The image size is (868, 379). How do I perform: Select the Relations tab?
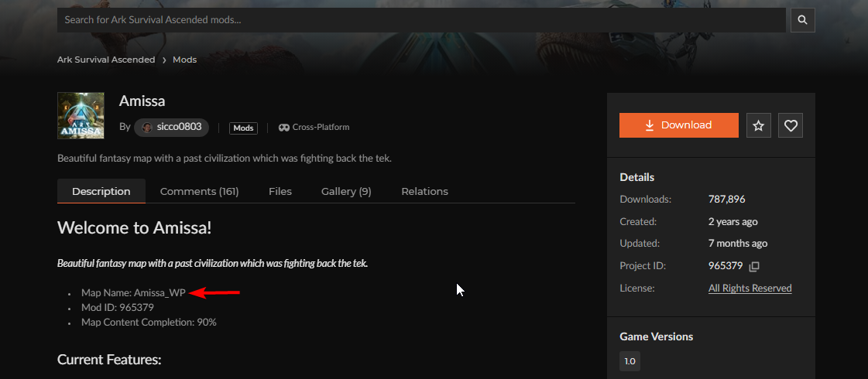[x=424, y=191]
